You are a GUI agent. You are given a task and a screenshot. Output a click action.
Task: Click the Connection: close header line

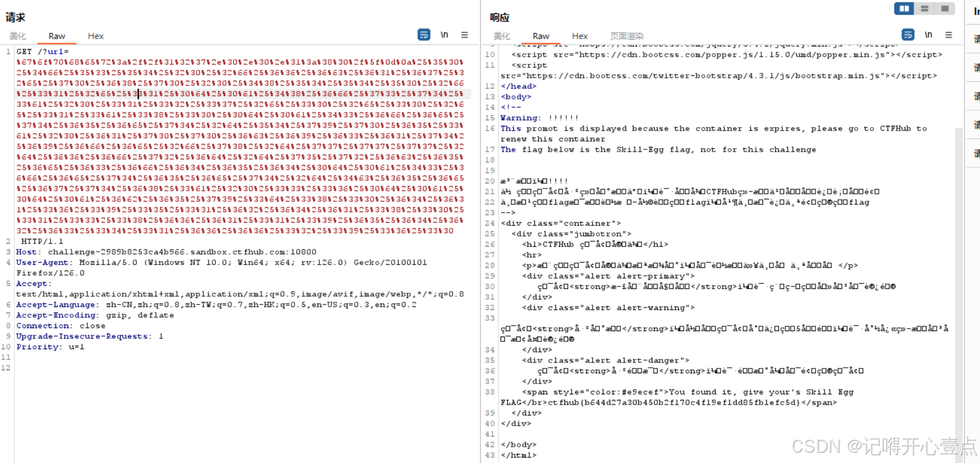point(61,326)
